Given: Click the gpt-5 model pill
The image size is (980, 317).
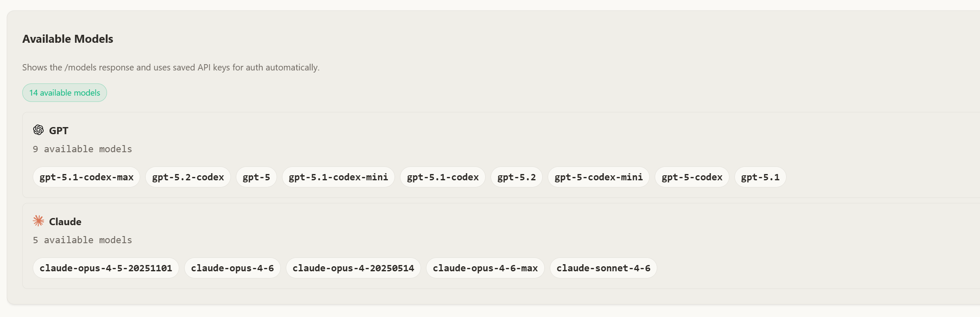Looking at the screenshot, I should [x=256, y=177].
